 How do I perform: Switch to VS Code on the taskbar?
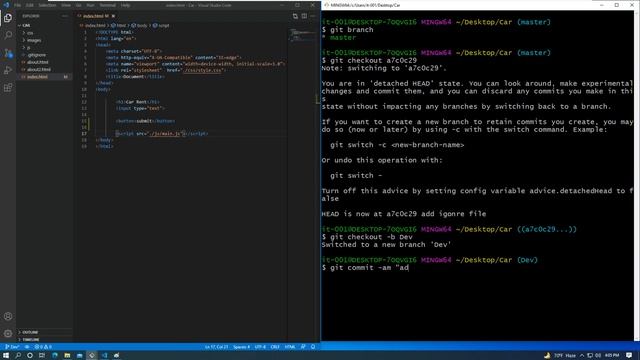(104, 356)
